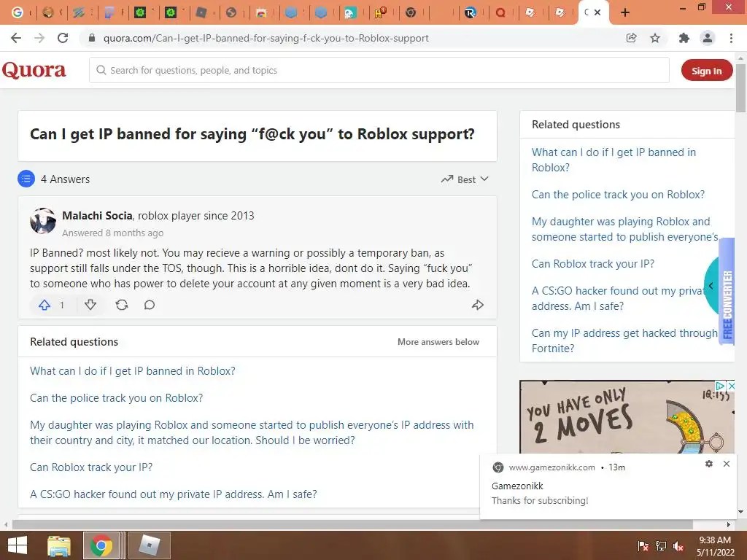
Task: Go back to the previous page
Action: coord(16,38)
